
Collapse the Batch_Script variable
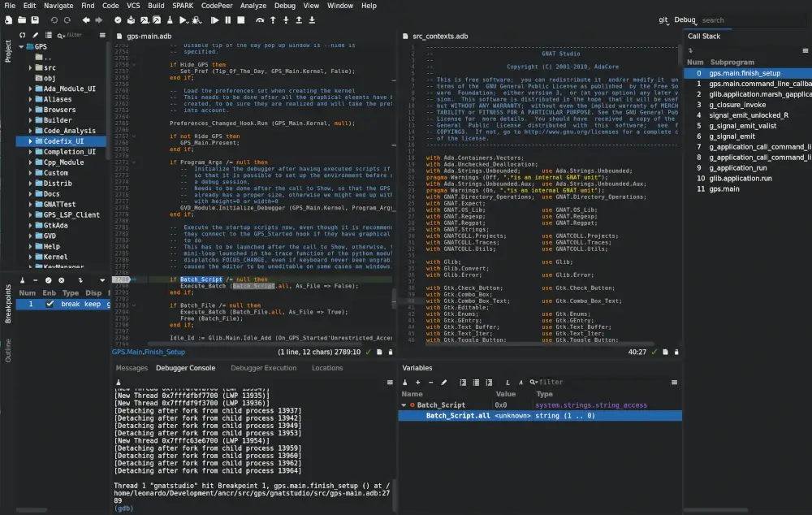pyautogui.click(x=404, y=405)
